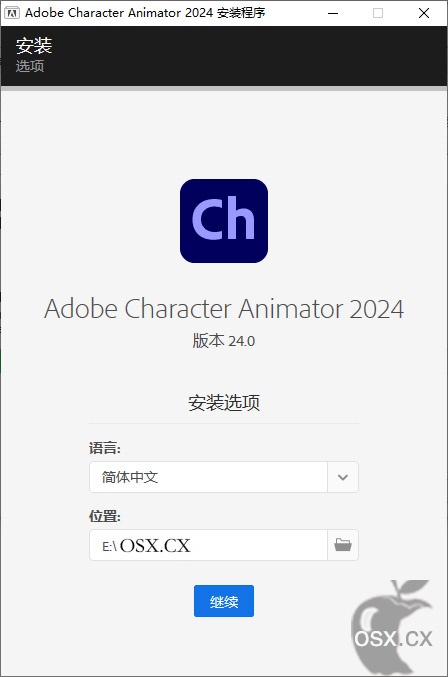The width and height of the screenshot is (448, 677).
Task: Click the Adobe Character Animator 2024 title text
Action: pos(224,309)
